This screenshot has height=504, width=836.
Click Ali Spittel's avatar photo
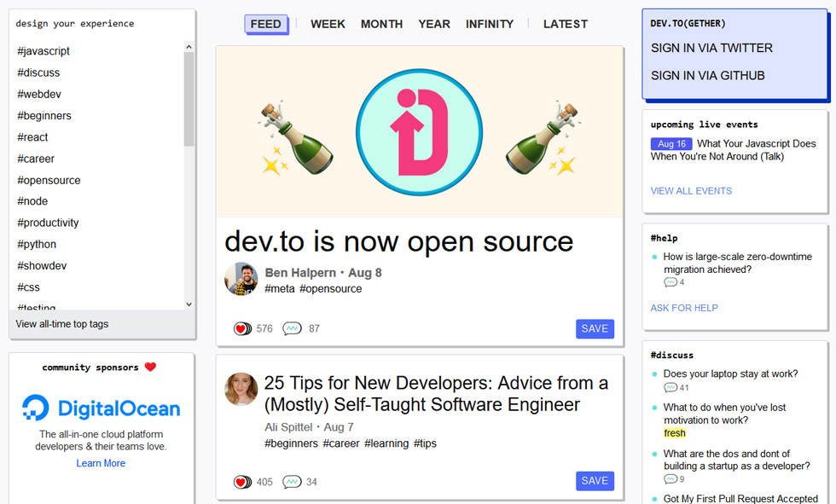[241, 390]
